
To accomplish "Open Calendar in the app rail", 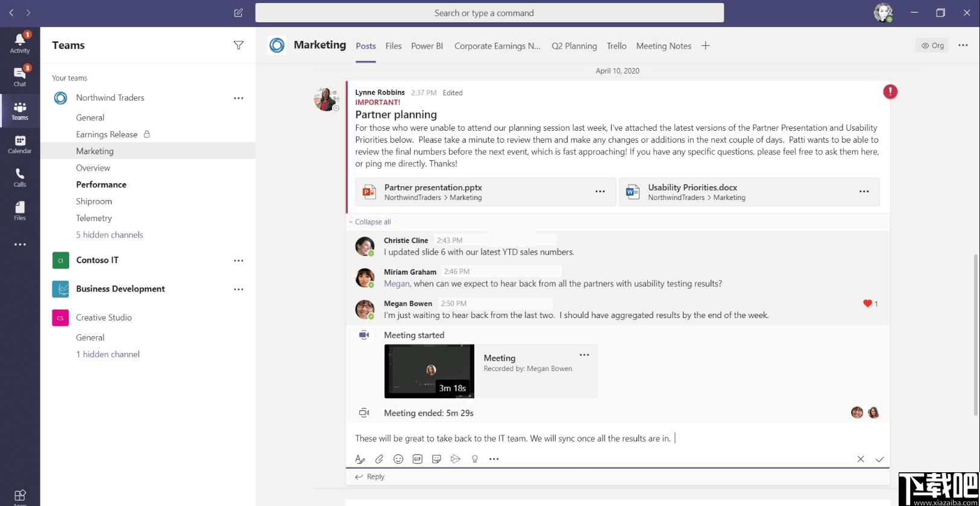I will coord(20,144).
